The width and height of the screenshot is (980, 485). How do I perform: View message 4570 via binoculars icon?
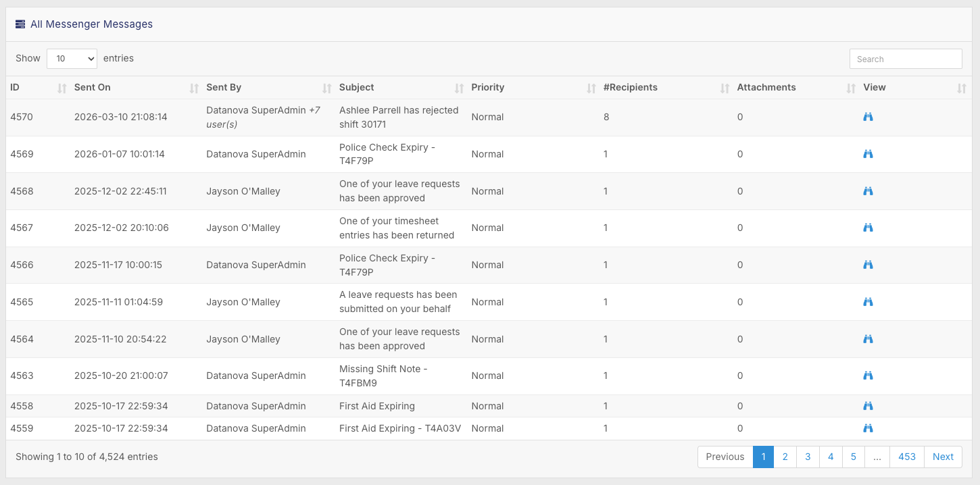tap(868, 117)
